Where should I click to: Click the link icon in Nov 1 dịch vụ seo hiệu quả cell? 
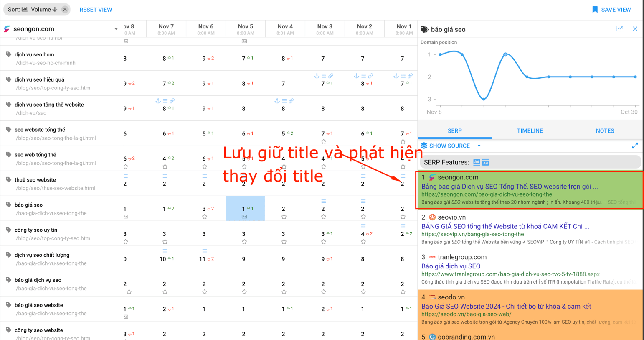pyautogui.click(x=410, y=76)
